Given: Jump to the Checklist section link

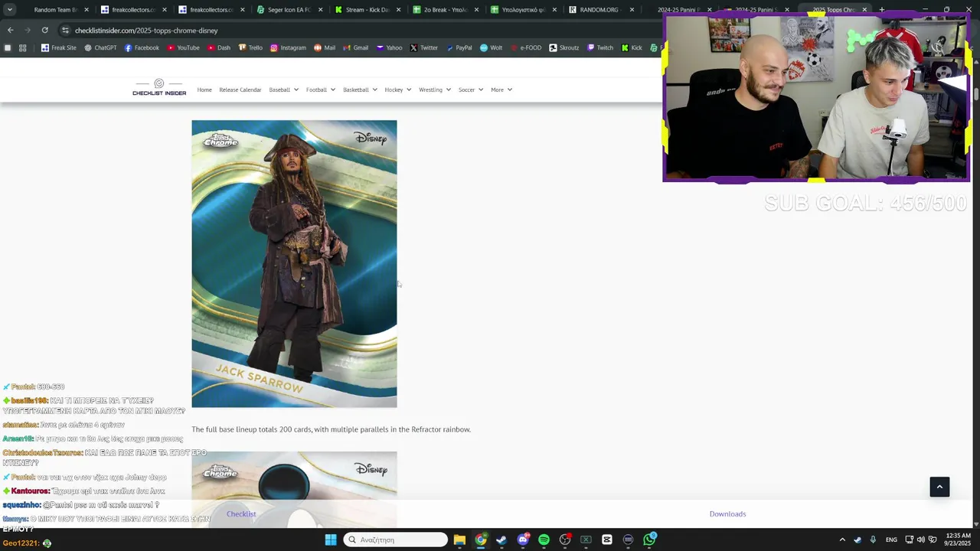Looking at the screenshot, I should 241,514.
